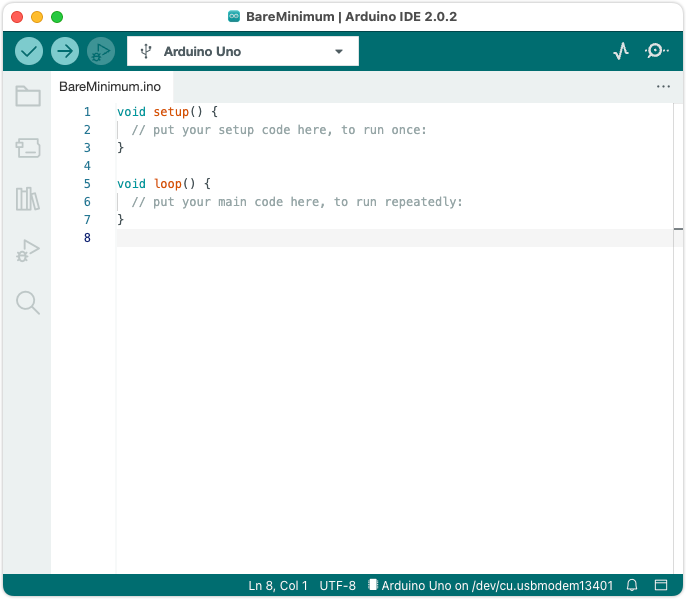Show the Debug sidebar panel
This screenshot has width=686, height=599.
[x=28, y=251]
